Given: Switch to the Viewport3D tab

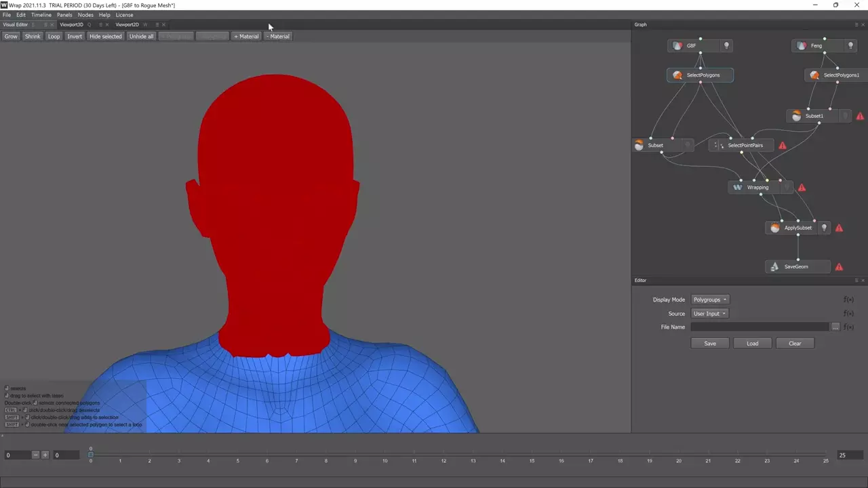Looking at the screenshot, I should coord(71,25).
